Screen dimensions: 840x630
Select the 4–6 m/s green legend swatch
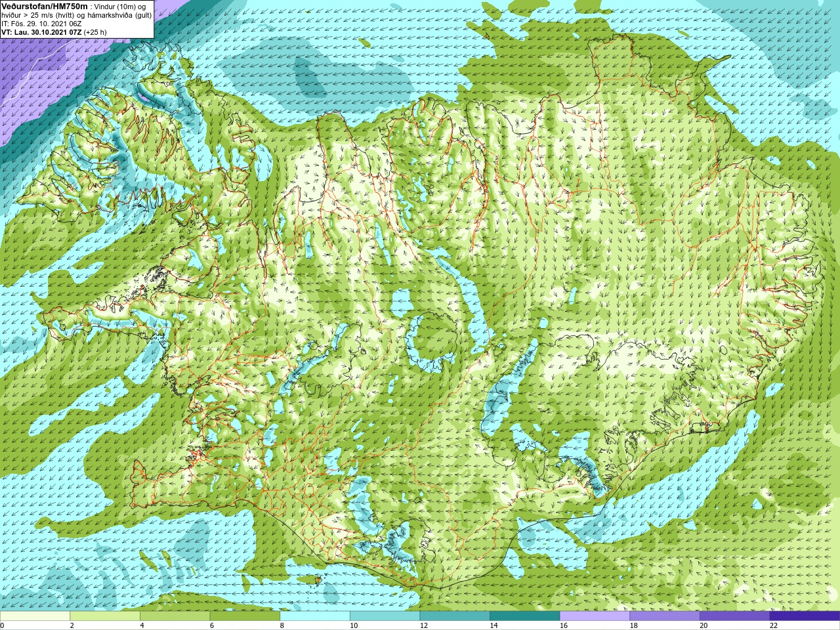pyautogui.click(x=175, y=616)
